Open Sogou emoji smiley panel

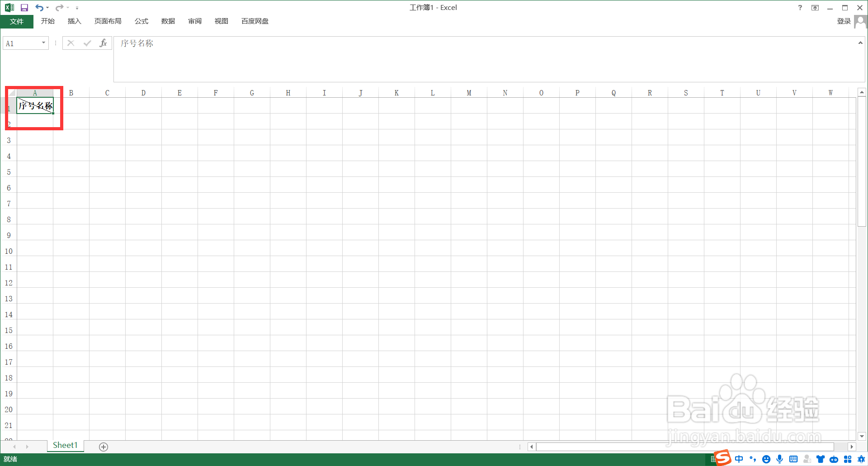pyautogui.click(x=766, y=459)
